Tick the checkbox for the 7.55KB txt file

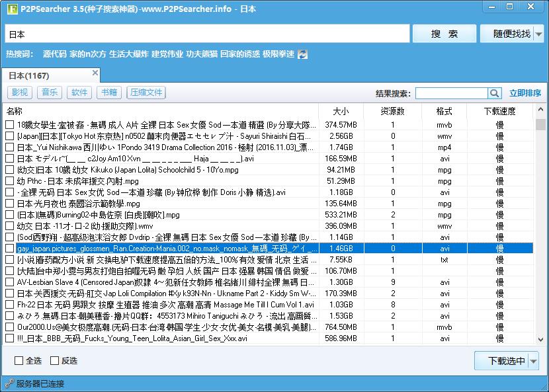tap(10, 260)
